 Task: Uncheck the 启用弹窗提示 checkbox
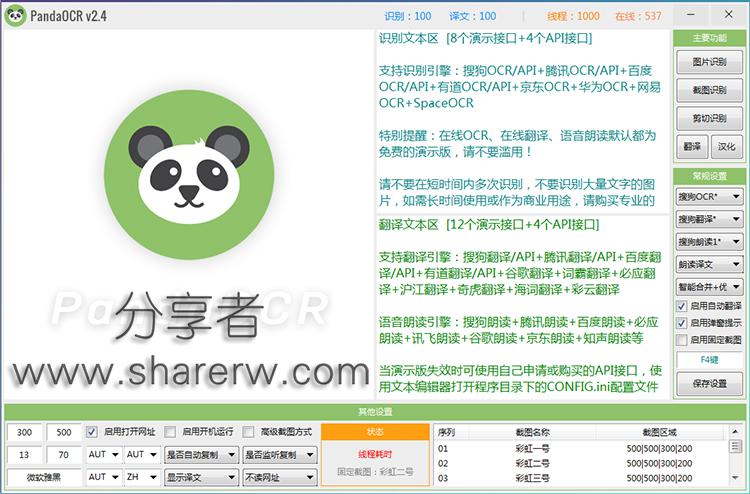coord(682,323)
